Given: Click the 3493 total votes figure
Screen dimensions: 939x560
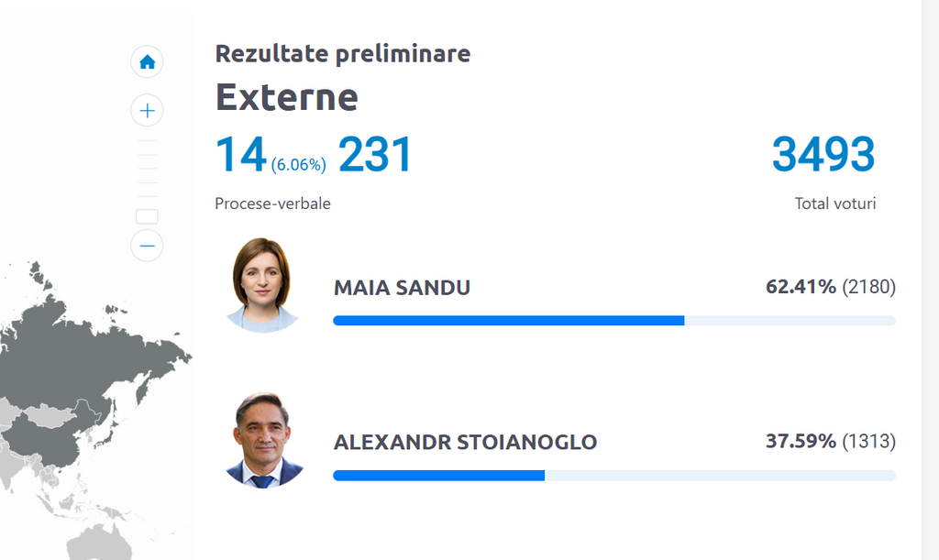Looking at the screenshot, I should point(823,154).
